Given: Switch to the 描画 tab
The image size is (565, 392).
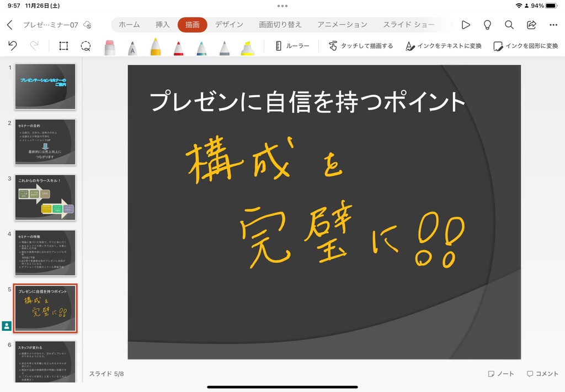Looking at the screenshot, I should pyautogui.click(x=193, y=24).
